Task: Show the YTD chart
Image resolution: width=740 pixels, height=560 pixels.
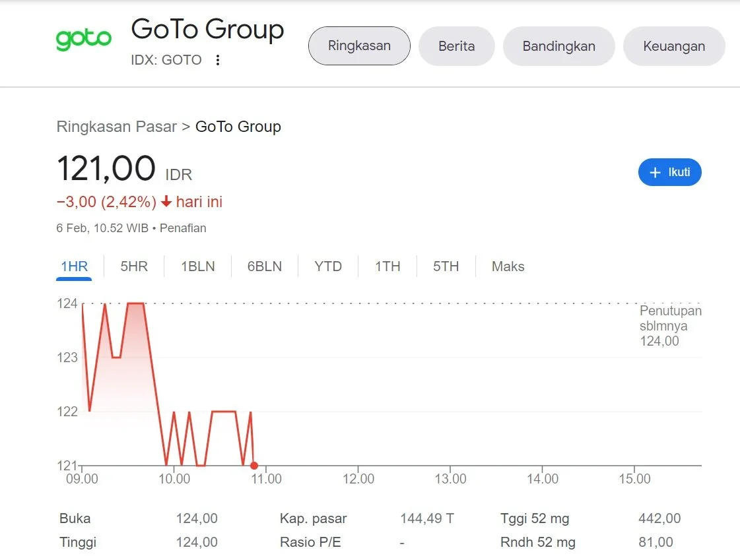Action: pyautogui.click(x=328, y=266)
